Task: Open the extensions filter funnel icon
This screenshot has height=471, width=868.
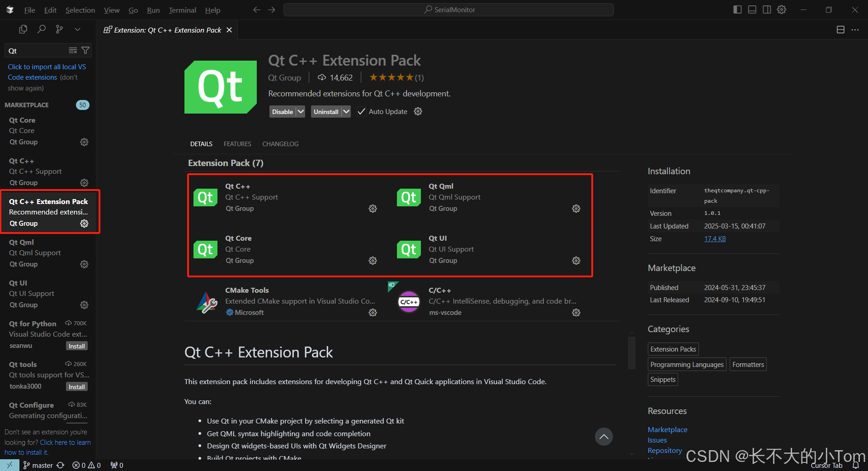Action: coord(85,51)
